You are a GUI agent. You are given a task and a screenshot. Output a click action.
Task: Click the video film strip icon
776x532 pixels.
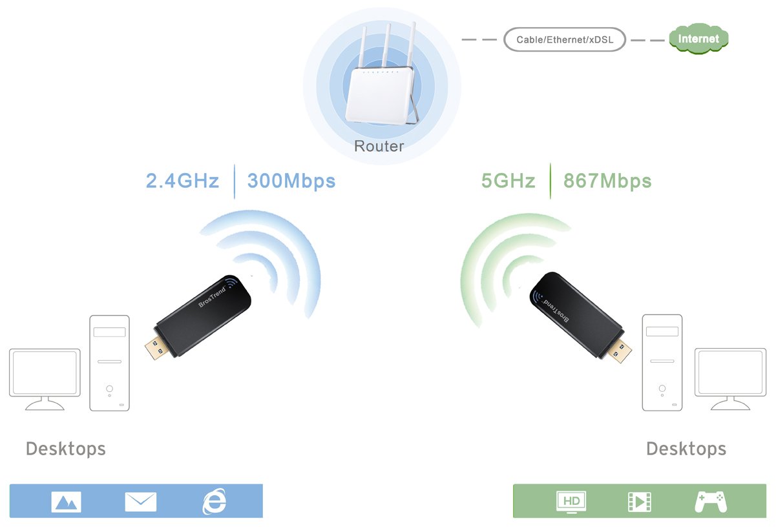click(x=640, y=502)
